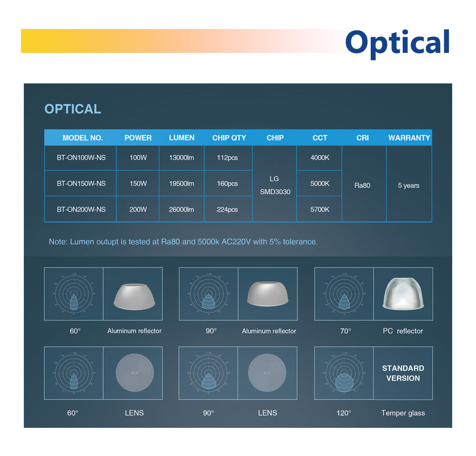Click the Temper glass label
Viewport: 476px width, 456px height.
[403, 413]
